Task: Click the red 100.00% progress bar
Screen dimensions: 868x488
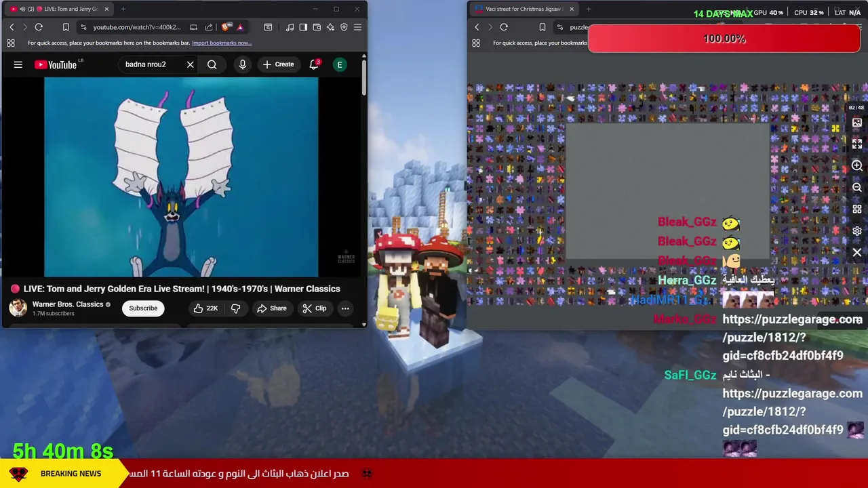Action: coord(724,39)
